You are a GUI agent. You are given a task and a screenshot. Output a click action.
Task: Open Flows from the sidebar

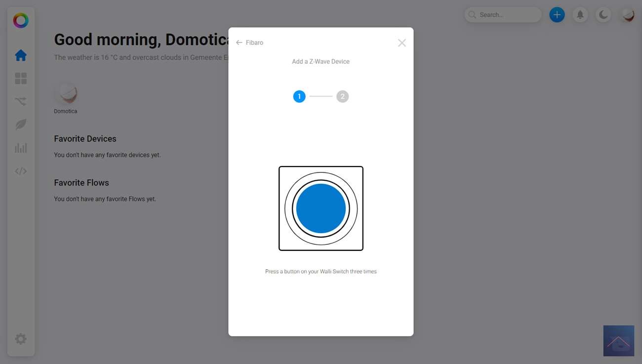coord(21,102)
